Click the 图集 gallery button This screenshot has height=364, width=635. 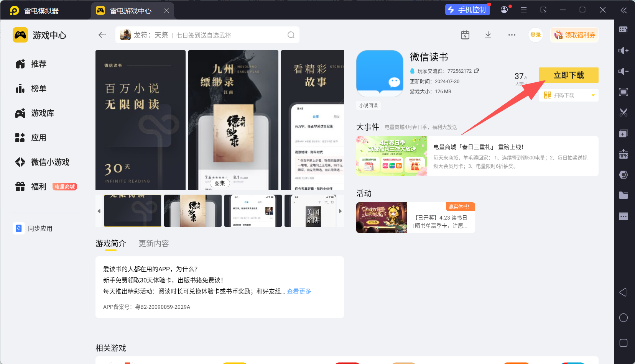[220, 183]
